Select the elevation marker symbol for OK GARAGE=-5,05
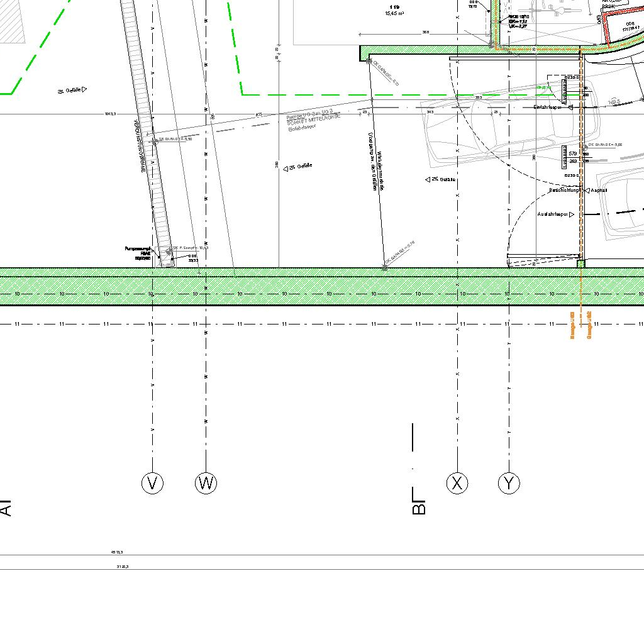644x644 pixels. click(585, 147)
